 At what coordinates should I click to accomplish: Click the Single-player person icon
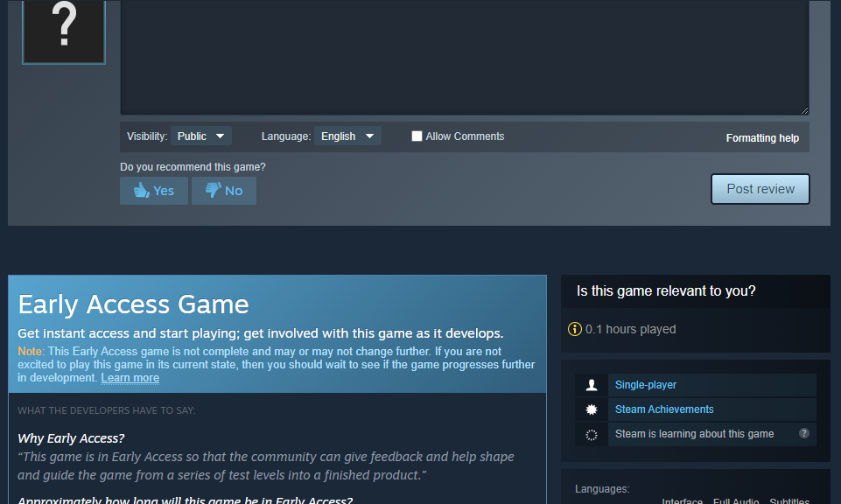coord(592,385)
